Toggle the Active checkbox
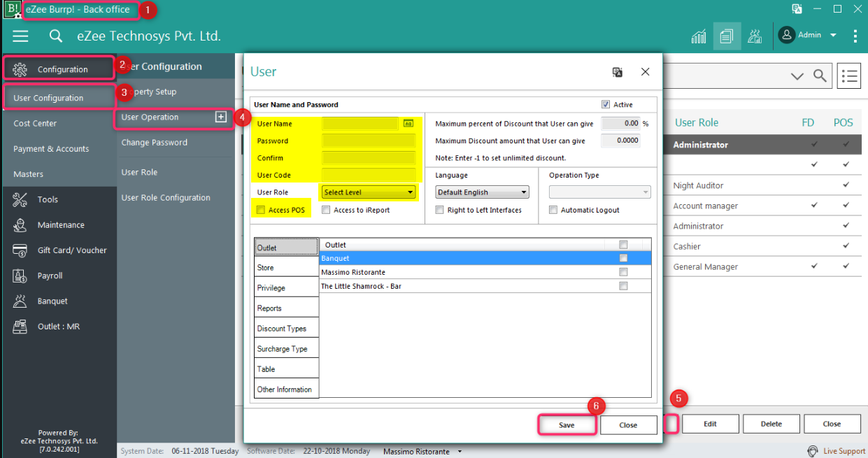This screenshot has width=868, height=458. pyautogui.click(x=606, y=105)
